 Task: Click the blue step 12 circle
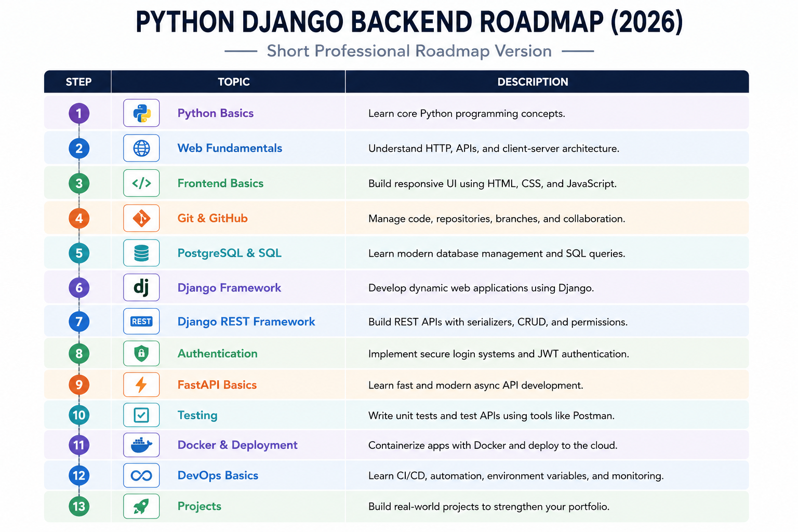point(79,475)
